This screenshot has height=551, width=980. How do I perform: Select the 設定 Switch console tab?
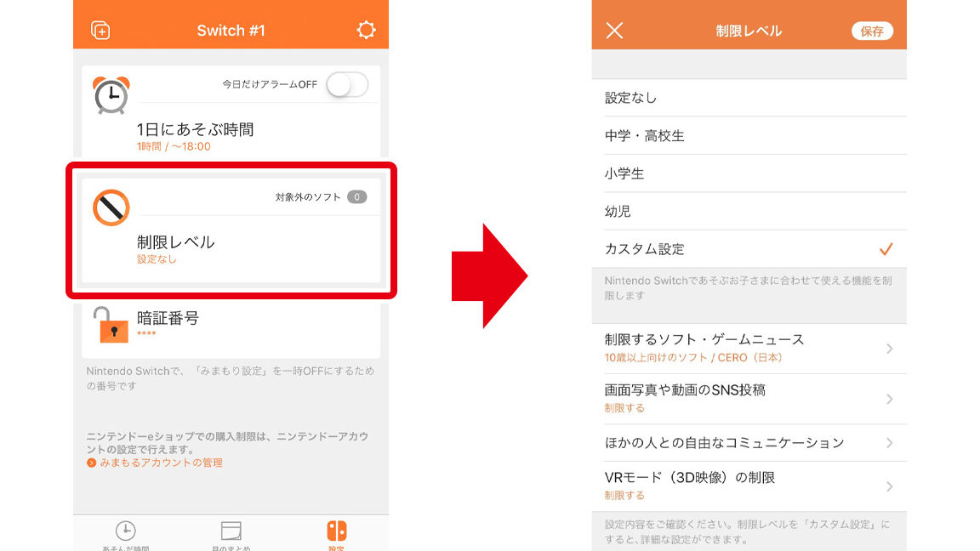click(x=336, y=535)
